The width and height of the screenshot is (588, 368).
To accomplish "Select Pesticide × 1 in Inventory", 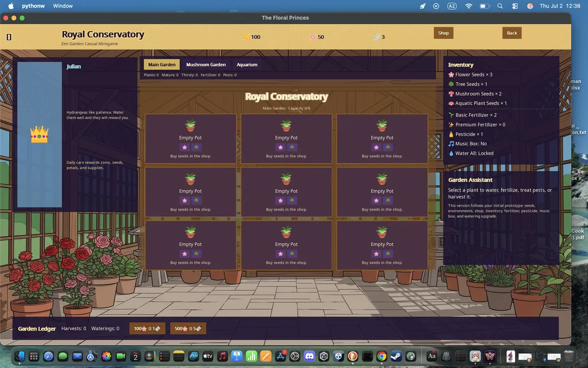I will 465,134.
